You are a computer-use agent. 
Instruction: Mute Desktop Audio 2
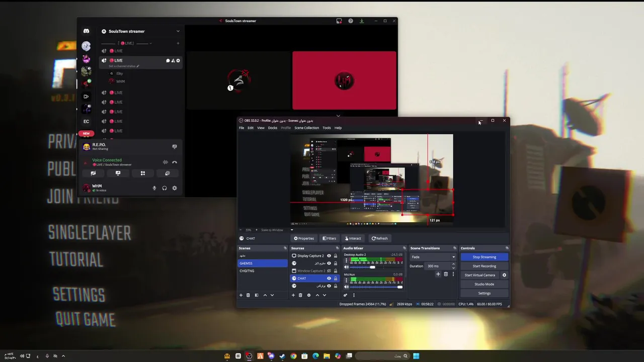(x=346, y=267)
